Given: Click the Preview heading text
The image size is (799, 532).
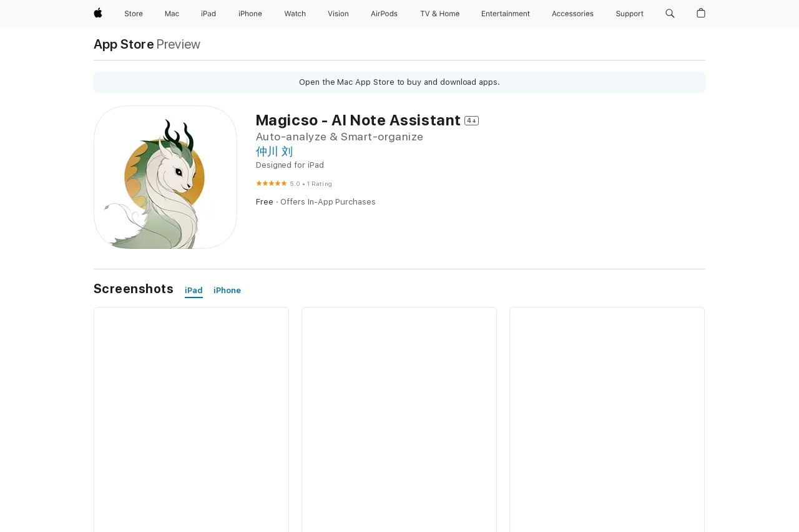Looking at the screenshot, I should (178, 44).
